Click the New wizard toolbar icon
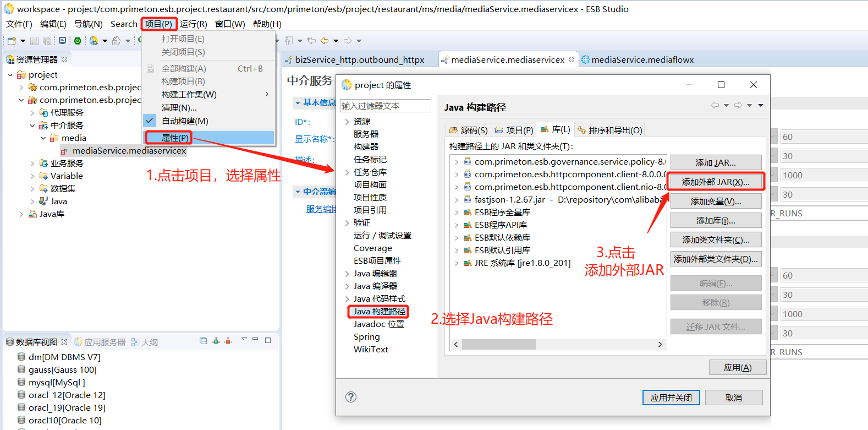 (x=12, y=41)
